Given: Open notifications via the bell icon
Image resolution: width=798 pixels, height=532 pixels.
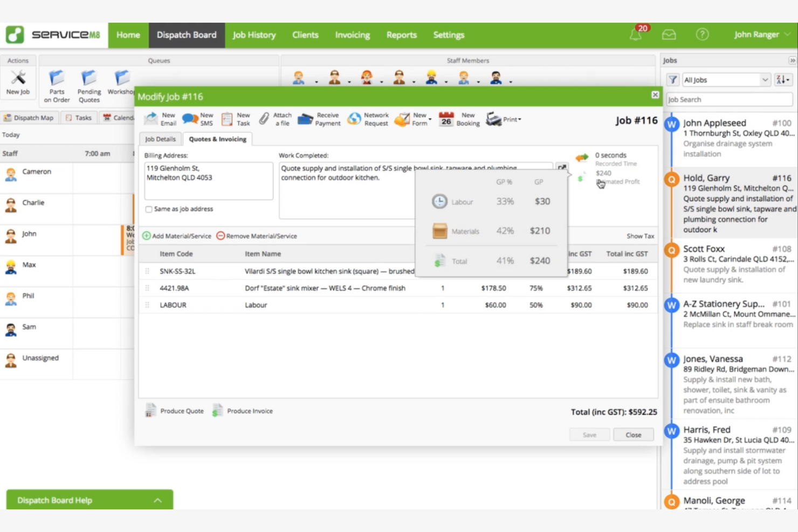Looking at the screenshot, I should 635,34.
